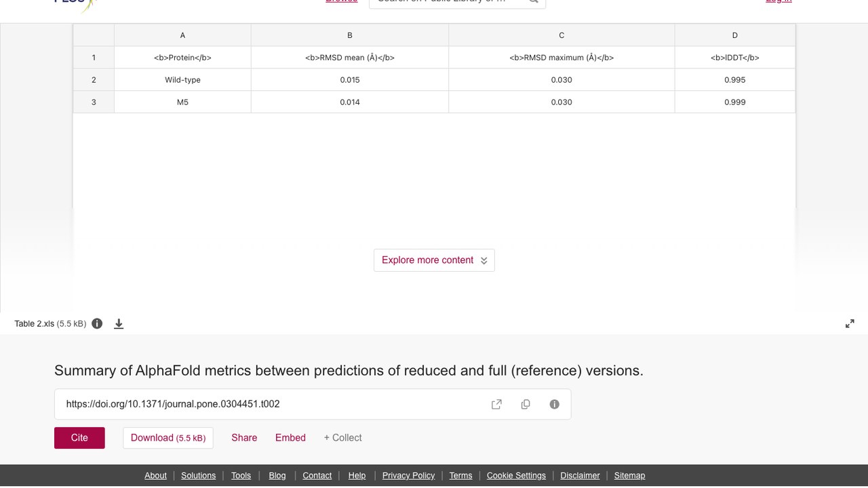Expand the table preview to fullscreen

[850, 324]
